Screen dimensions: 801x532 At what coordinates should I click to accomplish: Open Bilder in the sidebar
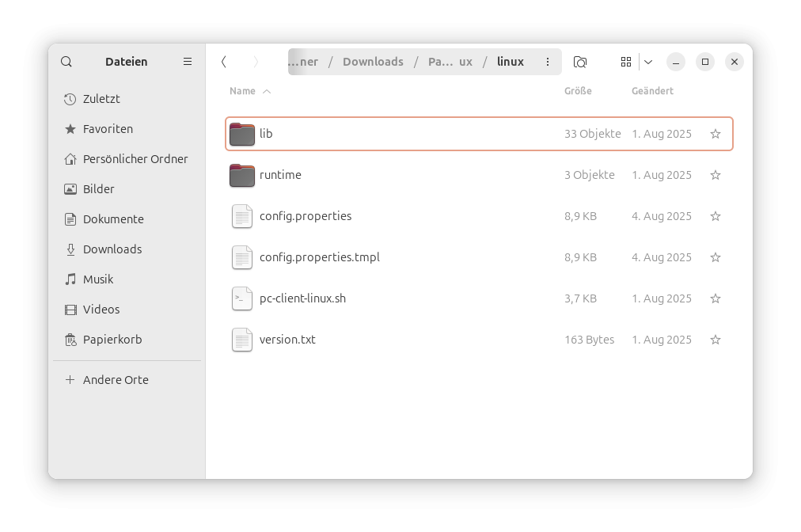(x=127, y=189)
